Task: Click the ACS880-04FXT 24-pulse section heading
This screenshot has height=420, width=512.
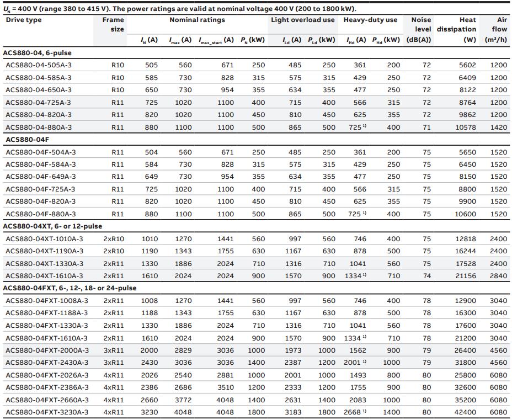Action: click(70, 288)
